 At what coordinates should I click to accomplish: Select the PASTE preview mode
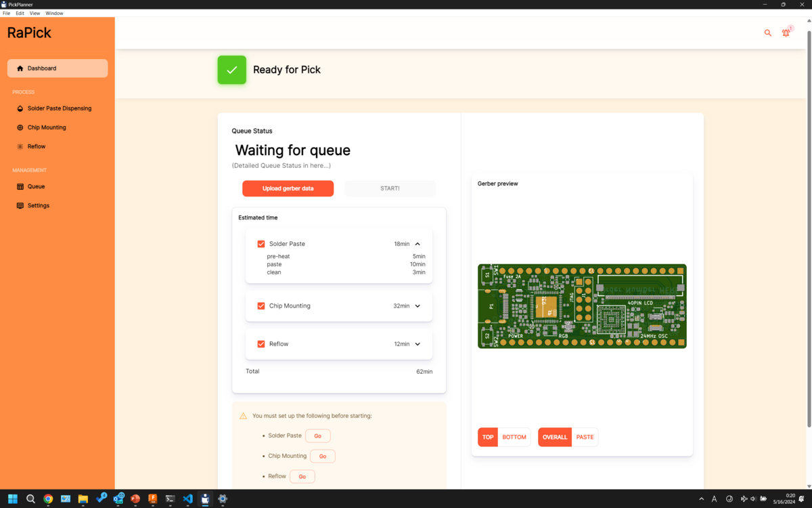pyautogui.click(x=585, y=437)
